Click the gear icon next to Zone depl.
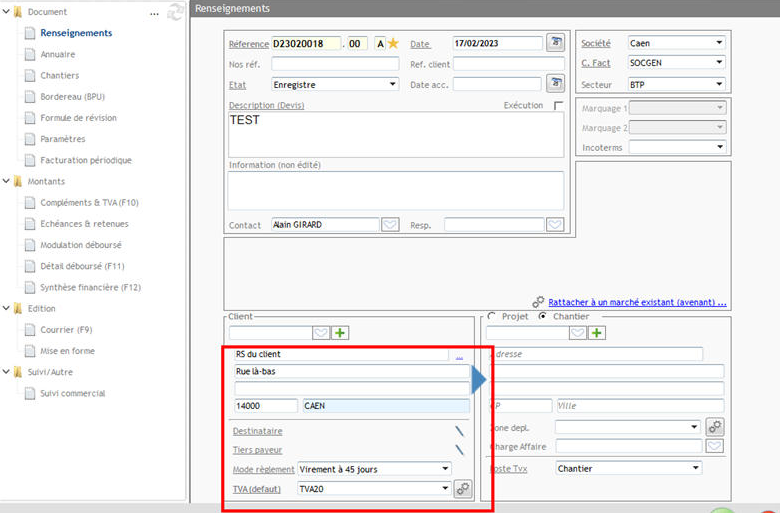 click(x=714, y=427)
